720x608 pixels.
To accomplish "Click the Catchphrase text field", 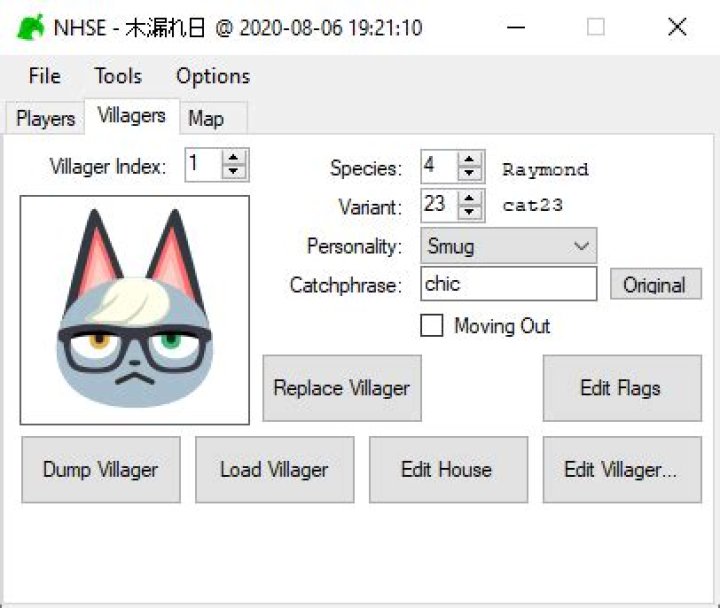I will click(x=509, y=284).
